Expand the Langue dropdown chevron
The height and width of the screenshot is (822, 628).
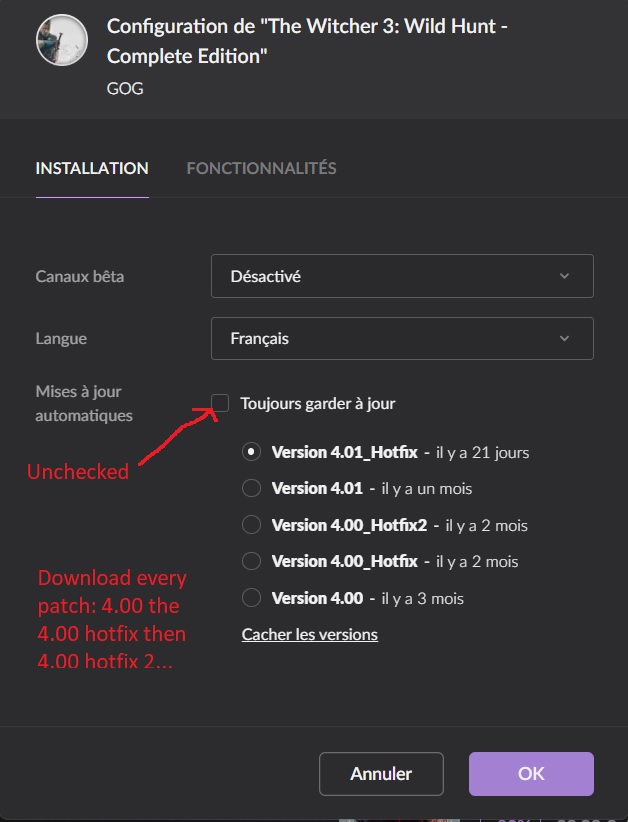(x=564, y=338)
